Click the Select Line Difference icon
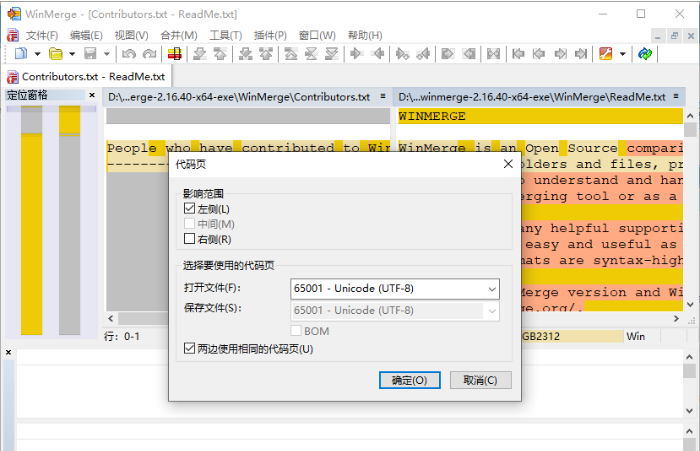Screen dimensions: 700x451 click(x=175, y=54)
